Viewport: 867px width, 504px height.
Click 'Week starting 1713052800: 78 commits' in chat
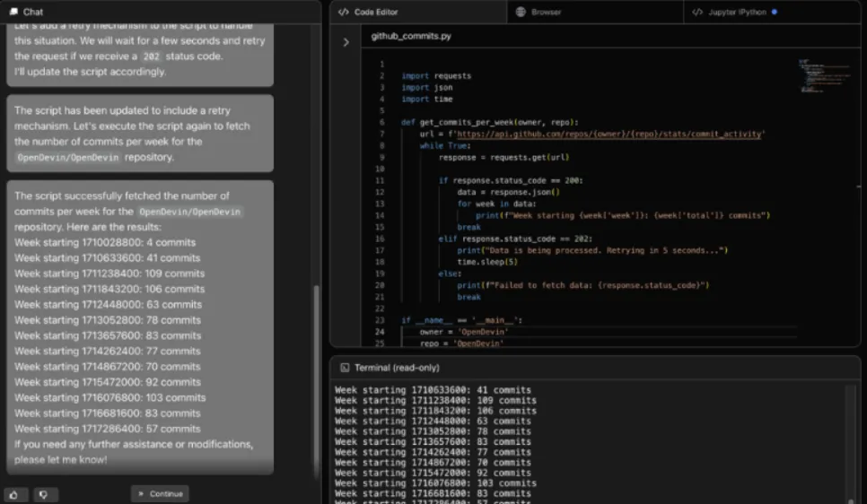[x=108, y=320]
